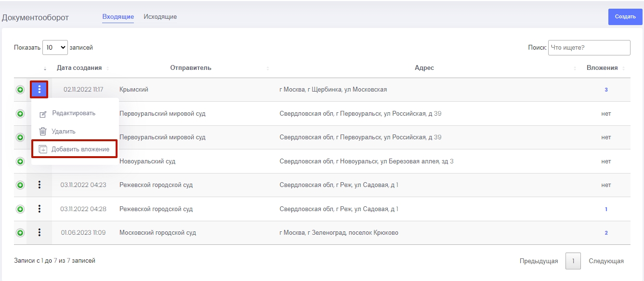Image resolution: width=644 pixels, height=281 pixels.
Task: Click the pencil icon for Редактировать
Action: [x=43, y=114]
